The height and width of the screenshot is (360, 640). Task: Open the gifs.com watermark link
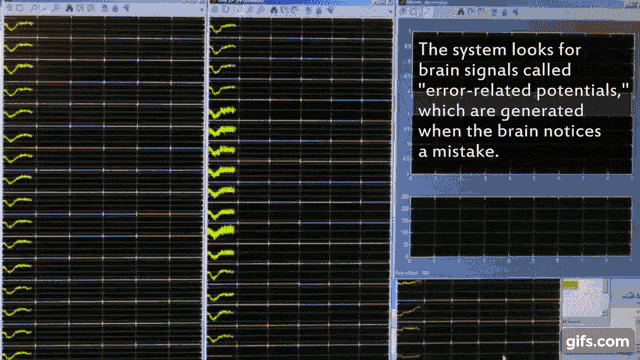click(x=598, y=341)
